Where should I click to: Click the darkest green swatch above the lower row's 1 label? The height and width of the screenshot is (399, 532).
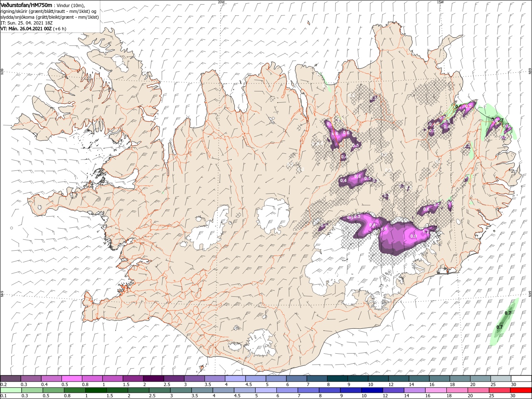click(x=96, y=390)
